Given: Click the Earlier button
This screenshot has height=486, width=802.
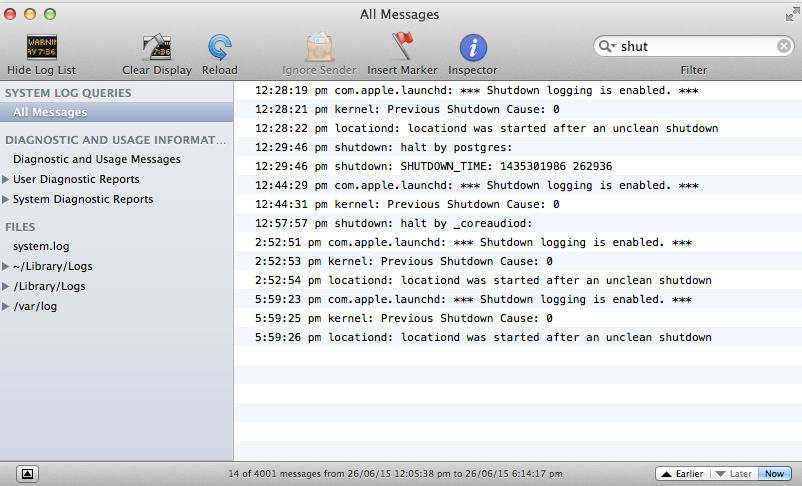Looking at the screenshot, I should [x=682, y=474].
